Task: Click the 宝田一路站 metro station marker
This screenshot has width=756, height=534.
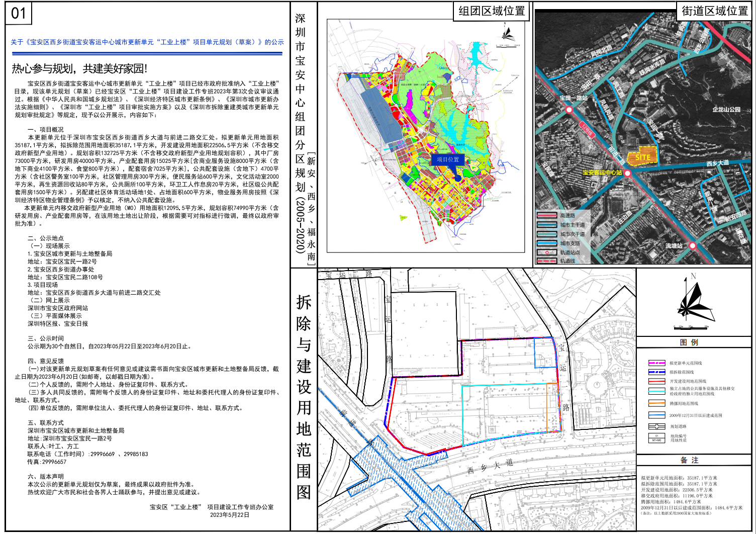Action: [569, 109]
